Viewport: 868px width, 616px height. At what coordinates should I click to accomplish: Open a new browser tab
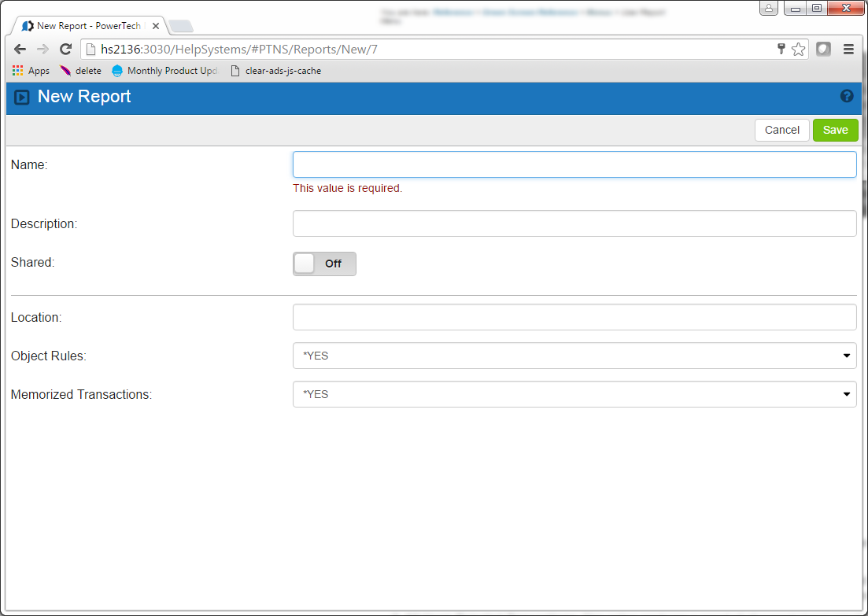click(181, 27)
